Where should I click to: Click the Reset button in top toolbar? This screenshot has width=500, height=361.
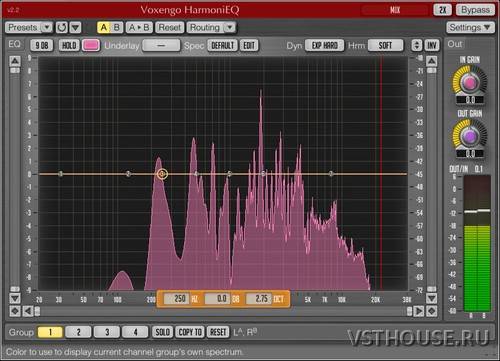(169, 27)
